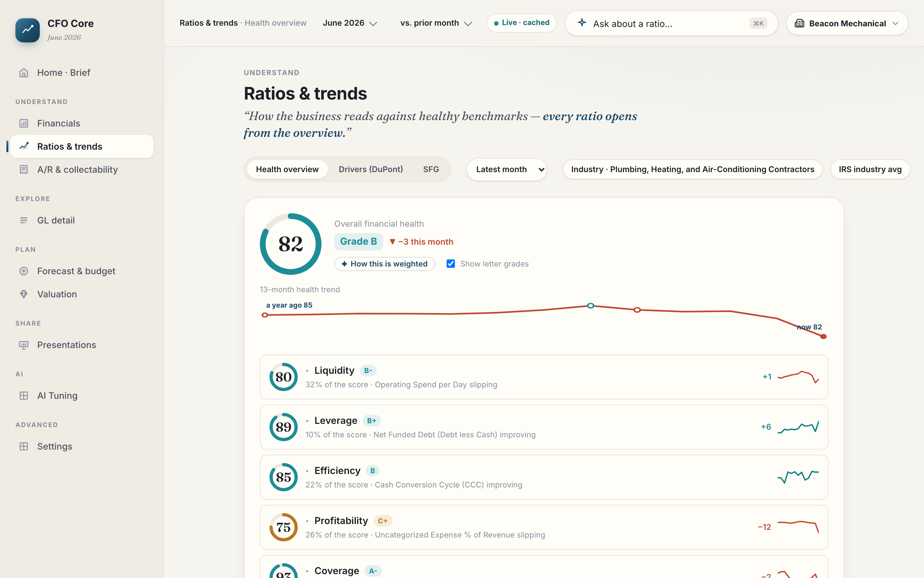The width and height of the screenshot is (924, 578).
Task: Click the Leverage B+ grade badge
Action: [372, 421]
